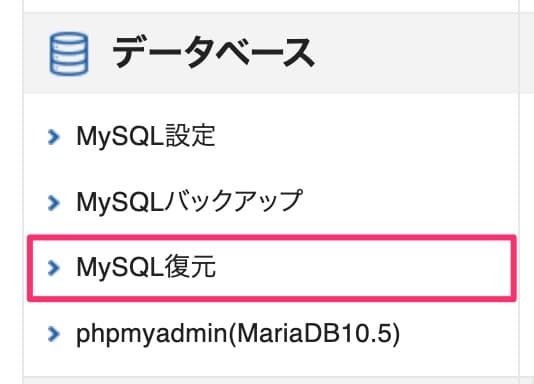Open the MySQL設定 link

pos(146,136)
